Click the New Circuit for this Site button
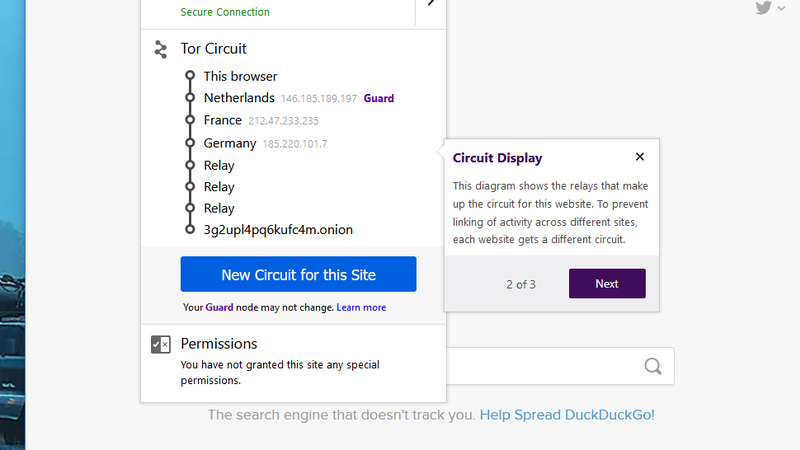The image size is (800, 450). (x=298, y=274)
